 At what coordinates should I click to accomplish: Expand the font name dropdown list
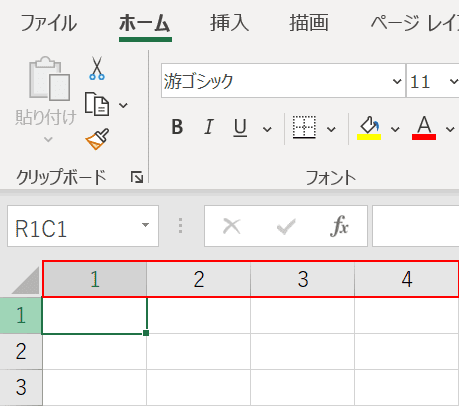coord(397,81)
